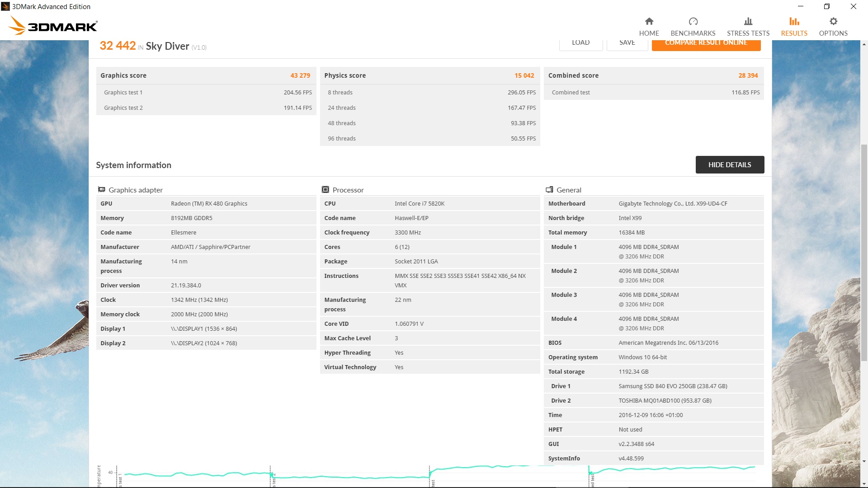Image resolution: width=868 pixels, height=488 pixels.
Task: Click Graphics test 1 row
Action: click(206, 92)
